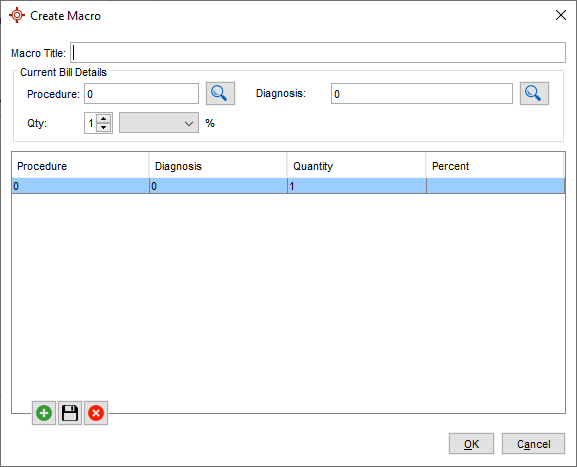Decrease Qty with the down arrow
Image resolution: width=577 pixels, height=467 pixels.
pyautogui.click(x=104, y=127)
